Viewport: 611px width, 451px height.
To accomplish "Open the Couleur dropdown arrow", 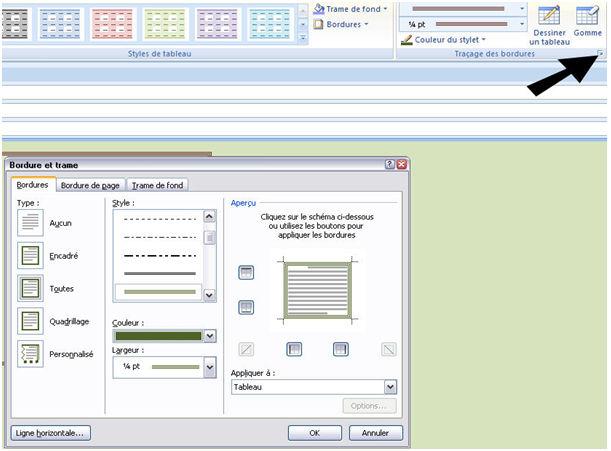I will [210, 336].
